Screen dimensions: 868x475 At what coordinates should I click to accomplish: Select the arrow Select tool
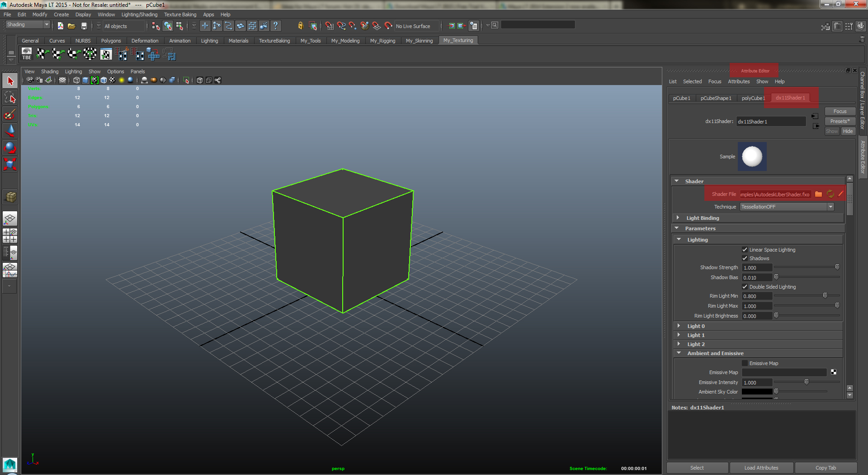(x=10, y=80)
